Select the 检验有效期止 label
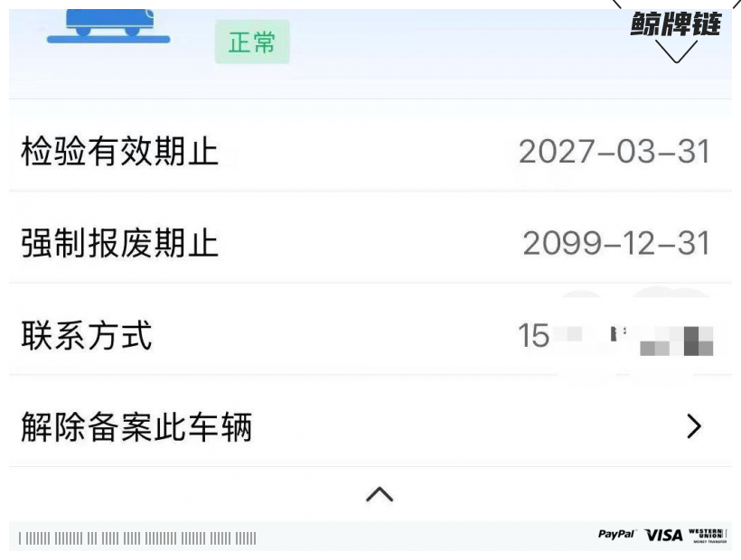 tap(119, 152)
